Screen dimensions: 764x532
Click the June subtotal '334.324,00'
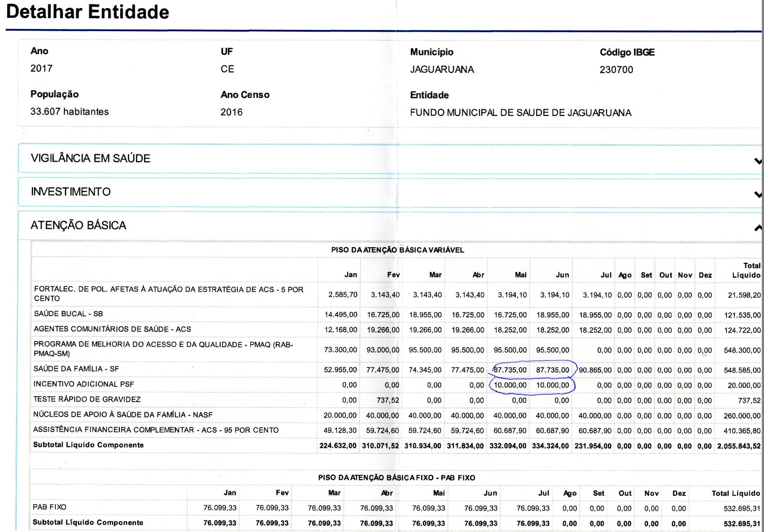tap(551, 446)
